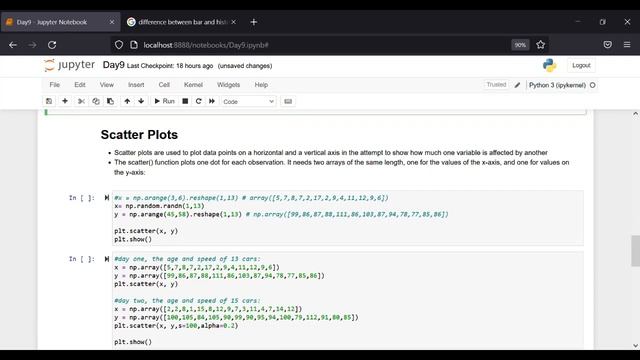Open the File menu
This screenshot has height=360, width=640.
55,85
